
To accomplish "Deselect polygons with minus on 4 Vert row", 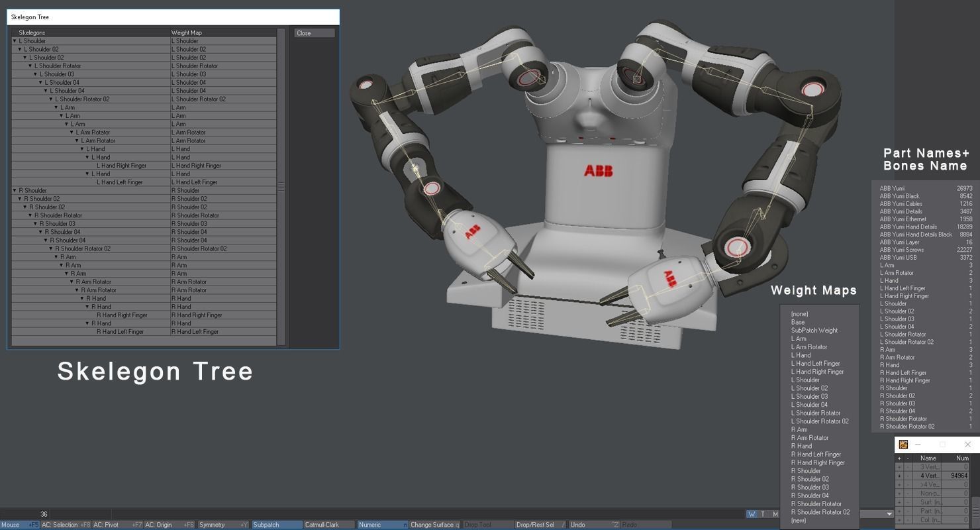I will pos(908,476).
